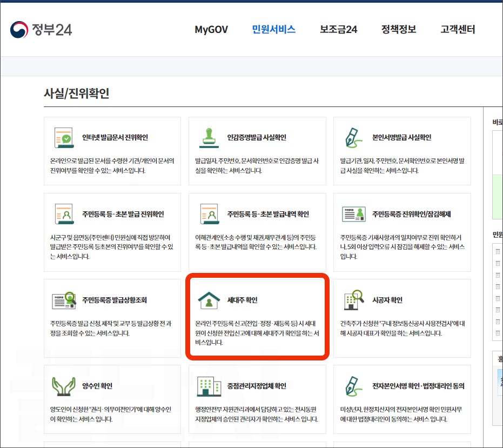This screenshot has height=448, width=503.
Task: Click description under 본인서명발급 사실확인
Action: pos(403,165)
